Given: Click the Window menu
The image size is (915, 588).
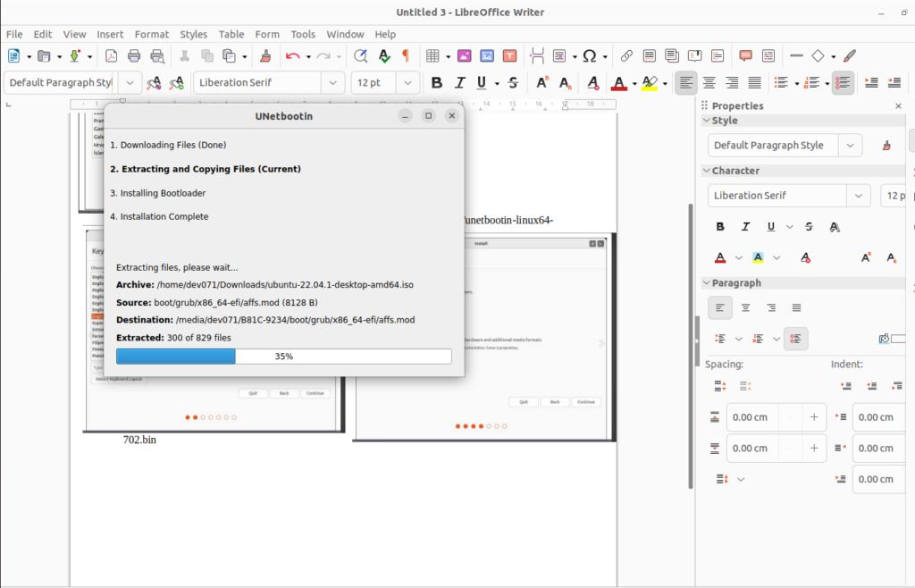Looking at the screenshot, I should coord(345,35).
